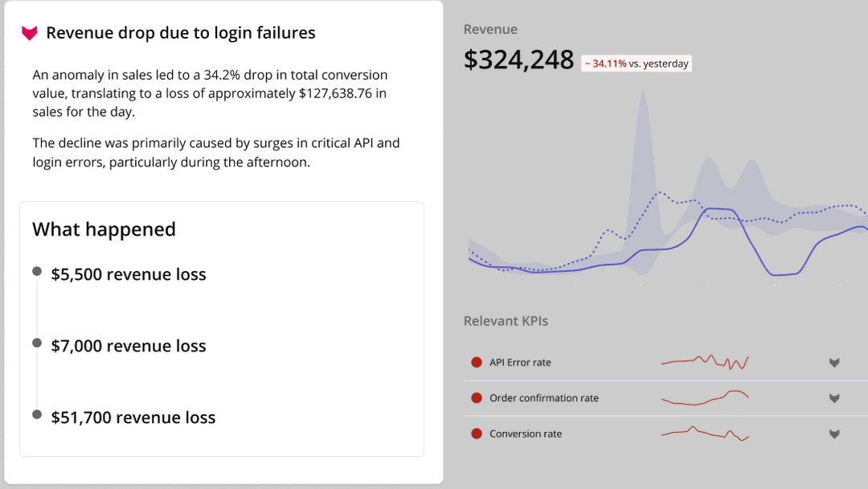Click the pink logo beside the report title

coord(30,33)
